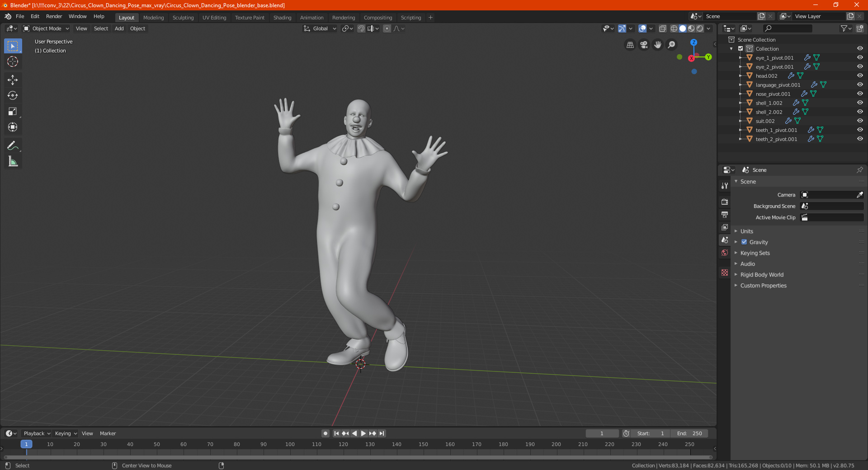Select the Transform tool
This screenshot has height=470, width=868.
[13, 127]
